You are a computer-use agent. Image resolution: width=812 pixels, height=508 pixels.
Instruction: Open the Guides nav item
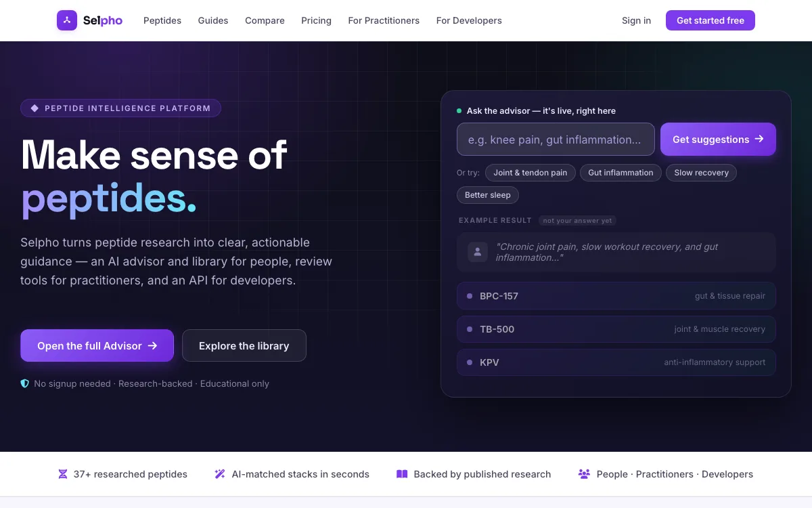(x=213, y=20)
